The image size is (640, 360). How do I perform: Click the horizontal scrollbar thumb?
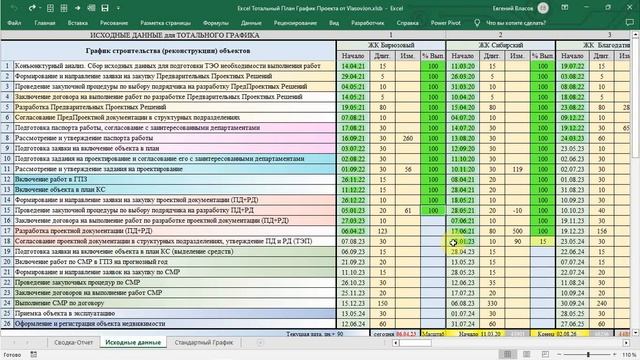[415, 343]
